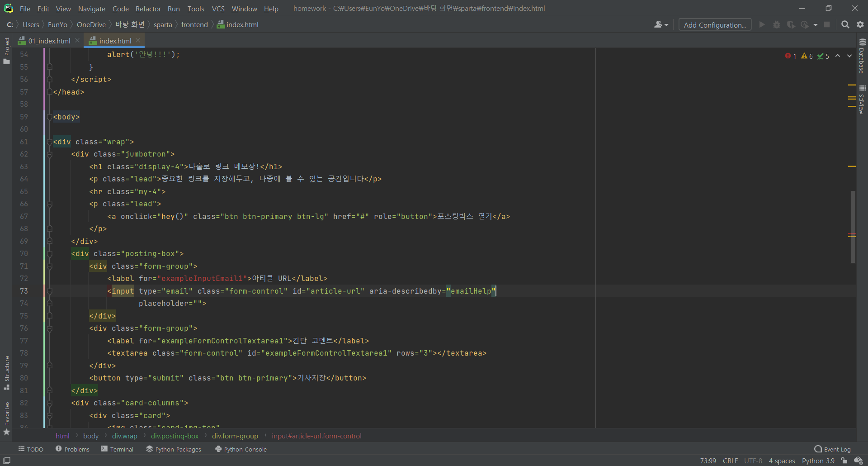Collapse the card div fold on line 83
868x466 pixels.
point(50,415)
